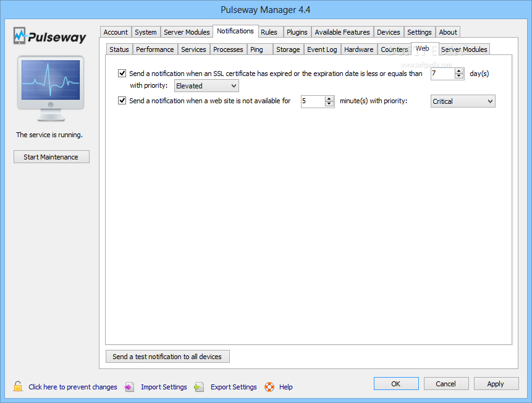Click the Cancel button

point(446,384)
